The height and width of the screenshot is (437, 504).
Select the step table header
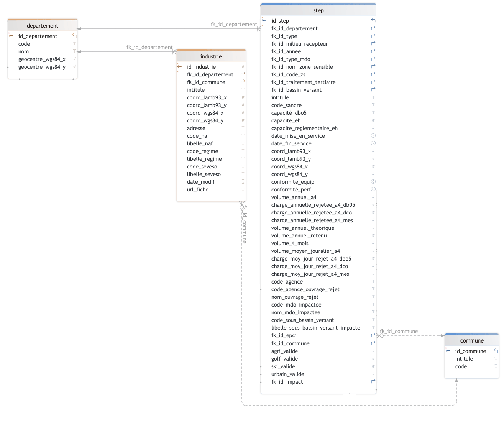(318, 10)
